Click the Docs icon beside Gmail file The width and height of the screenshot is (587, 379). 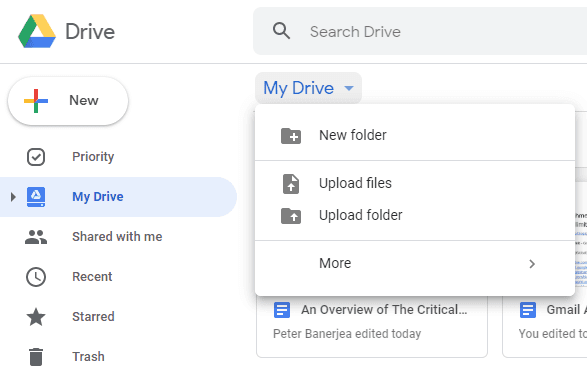click(x=528, y=310)
